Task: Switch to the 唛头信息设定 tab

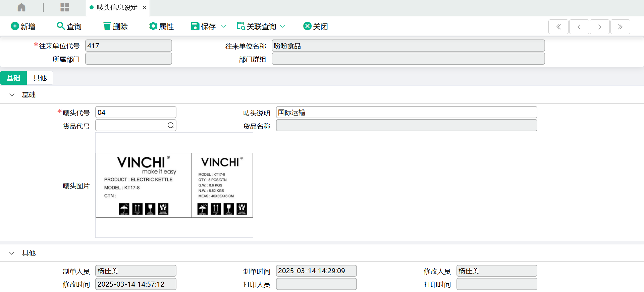Action: (117, 7)
